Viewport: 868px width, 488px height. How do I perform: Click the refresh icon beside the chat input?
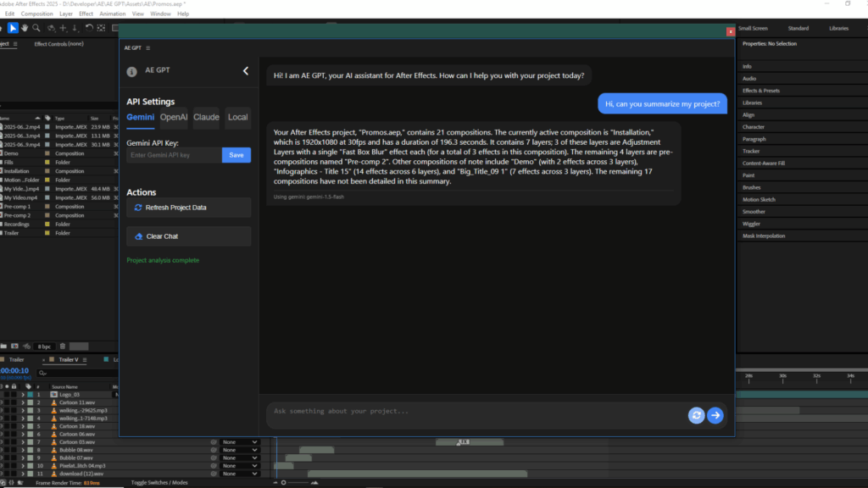point(696,415)
